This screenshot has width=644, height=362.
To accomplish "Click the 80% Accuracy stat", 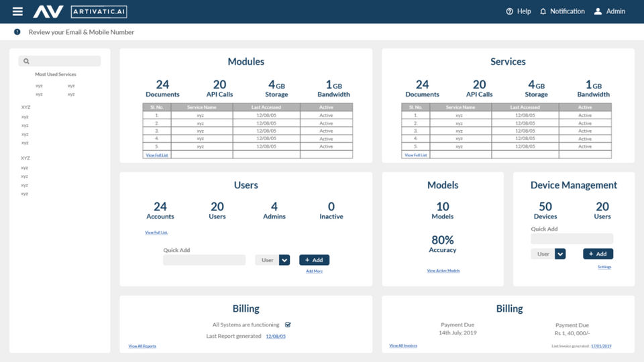I will point(443,244).
